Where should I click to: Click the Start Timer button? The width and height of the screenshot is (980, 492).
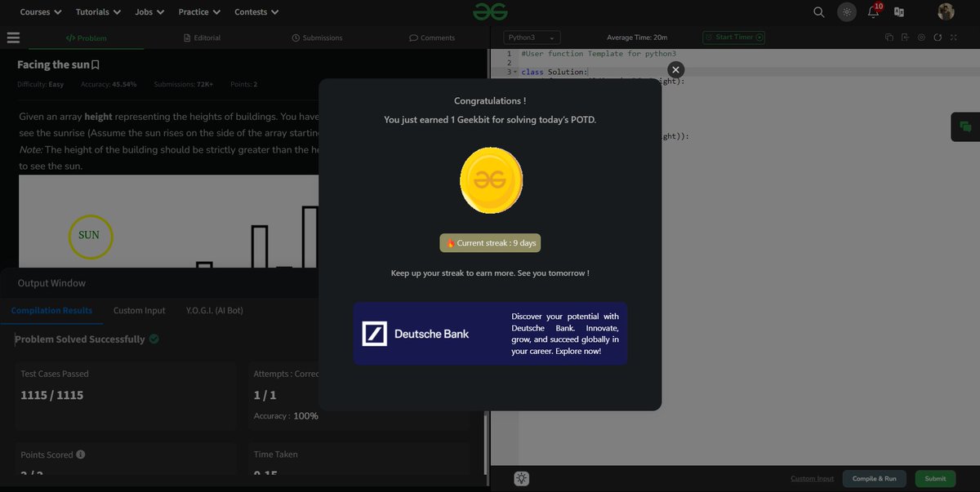pos(734,38)
